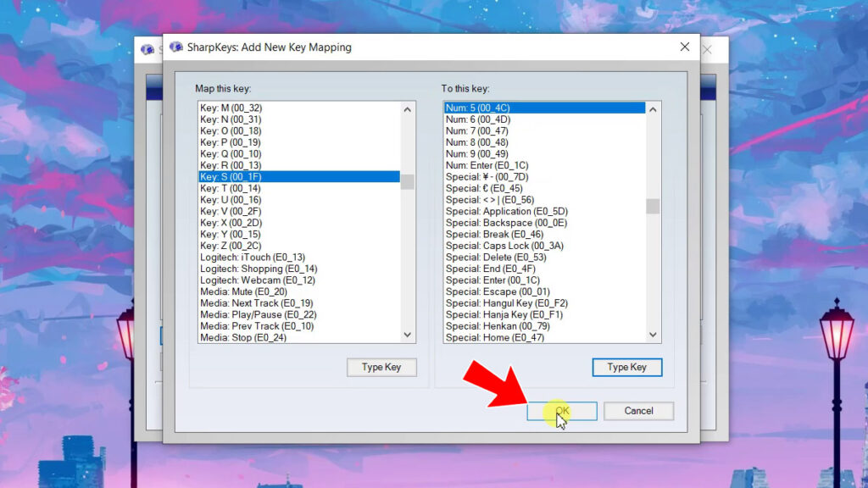Image resolution: width=868 pixels, height=488 pixels.
Task: Select 'Key: U (00_16)' in the source list
Action: 299,200
